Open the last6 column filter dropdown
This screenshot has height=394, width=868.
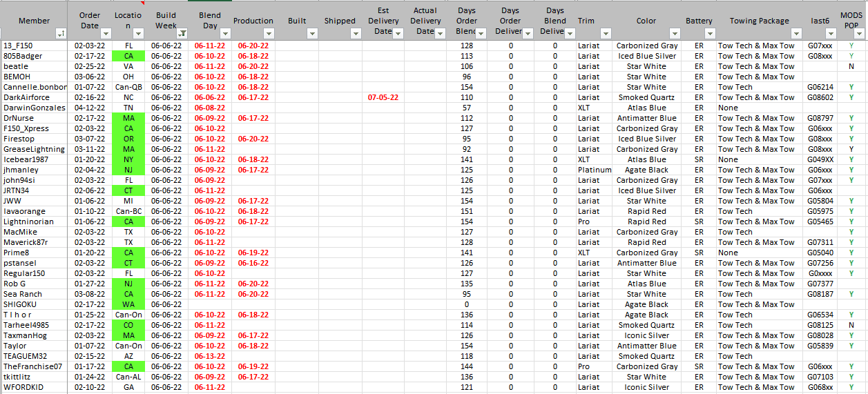tap(829, 33)
